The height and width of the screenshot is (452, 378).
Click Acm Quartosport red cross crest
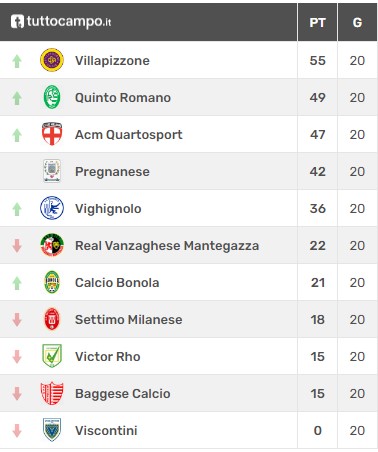[52, 134]
